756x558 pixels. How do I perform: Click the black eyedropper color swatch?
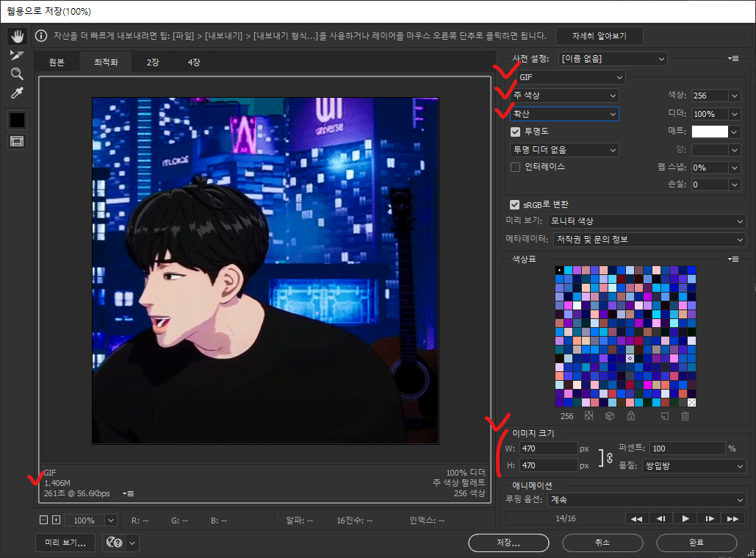click(x=18, y=120)
